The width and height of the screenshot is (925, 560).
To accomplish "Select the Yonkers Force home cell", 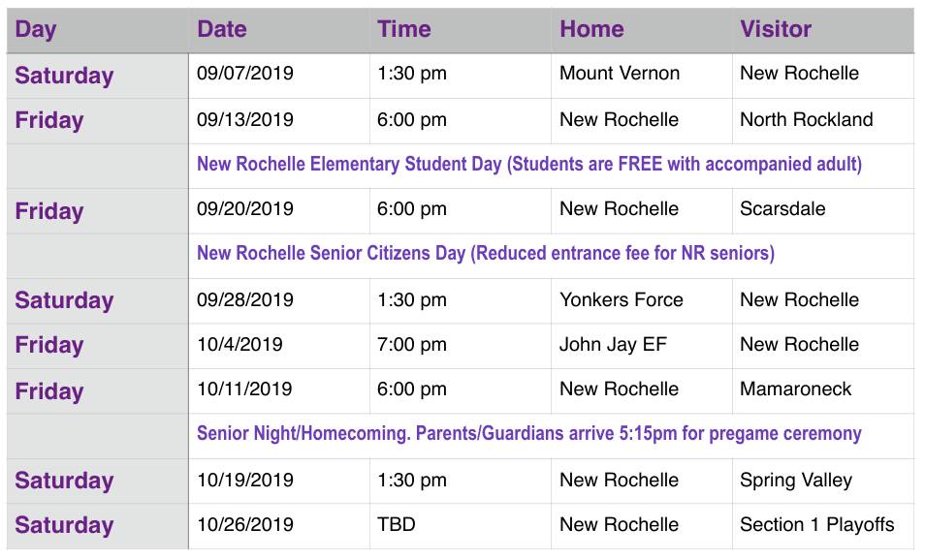I will [641, 301].
